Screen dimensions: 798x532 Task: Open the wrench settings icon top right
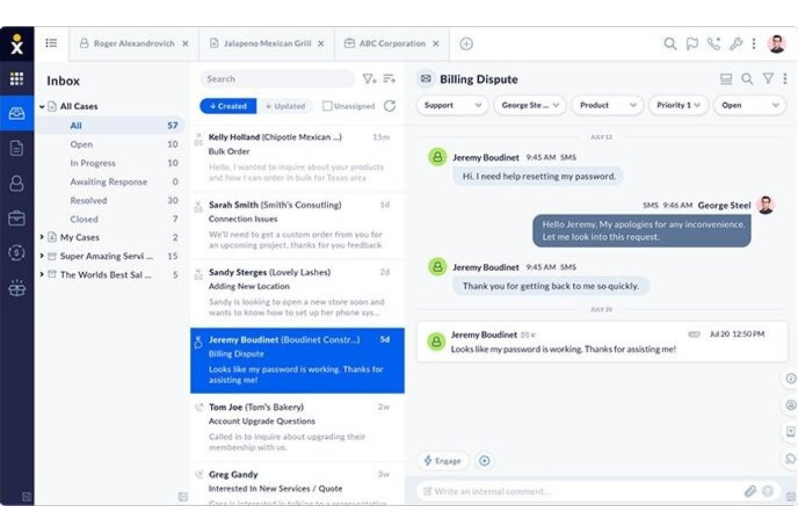click(x=735, y=44)
